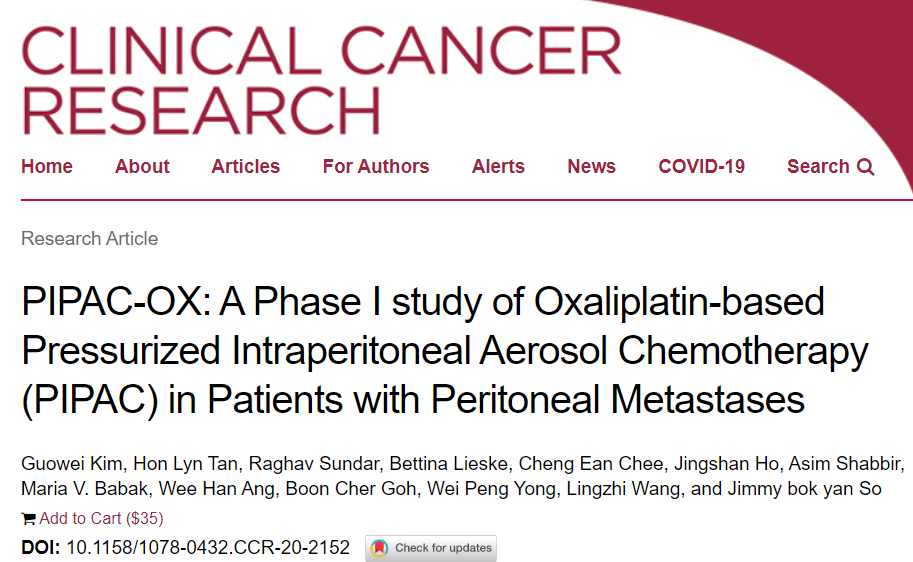The image size is (913, 562).
Task: Open the COVID-19 menu item
Action: [701, 167]
